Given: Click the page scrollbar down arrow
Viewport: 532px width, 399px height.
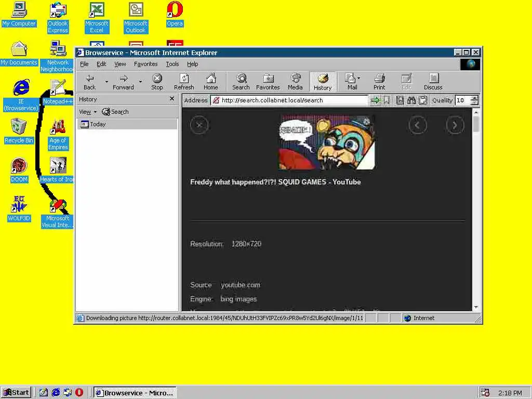Looking at the screenshot, I should tap(476, 307).
